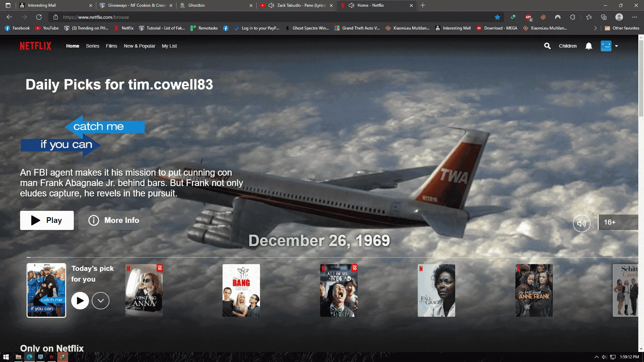This screenshot has width=644, height=362.
Task: Open My List
Action: [169, 46]
